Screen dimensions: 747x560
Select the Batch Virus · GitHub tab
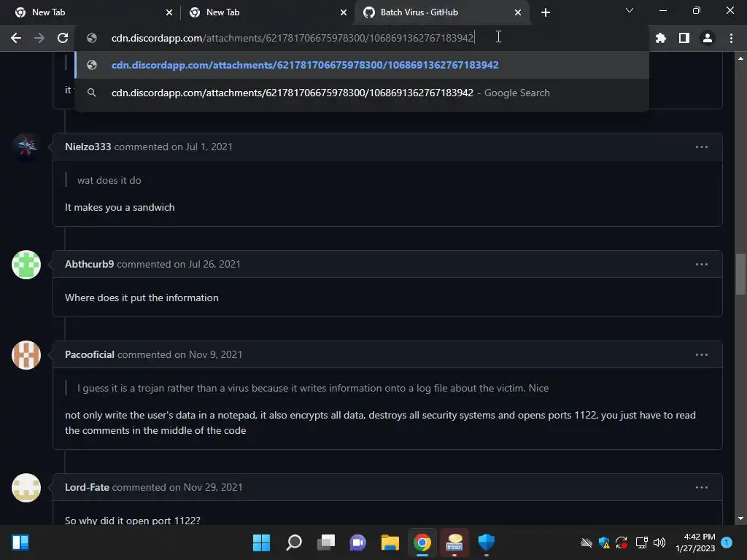point(441,12)
